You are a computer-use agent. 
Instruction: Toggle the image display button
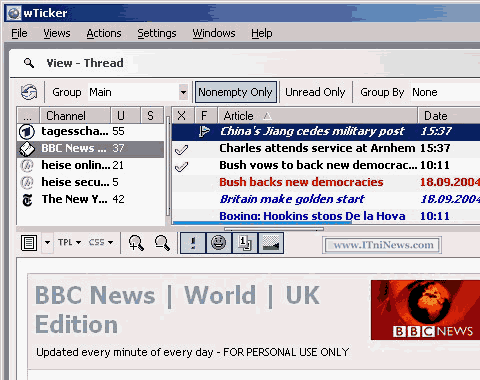click(271, 243)
